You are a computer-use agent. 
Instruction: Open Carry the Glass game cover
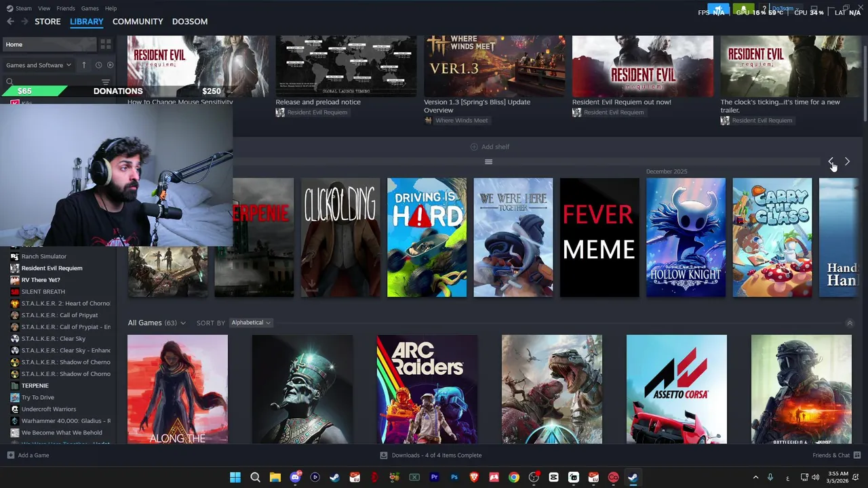772,237
